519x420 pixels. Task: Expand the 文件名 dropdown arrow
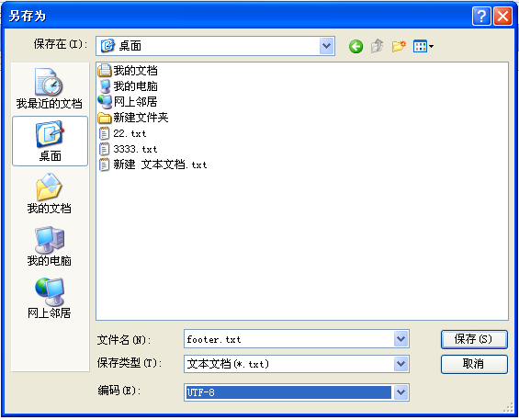click(x=401, y=339)
